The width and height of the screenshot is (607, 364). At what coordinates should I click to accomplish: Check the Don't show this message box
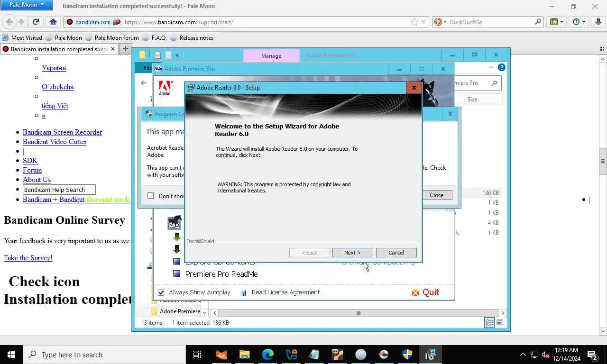[x=150, y=196]
